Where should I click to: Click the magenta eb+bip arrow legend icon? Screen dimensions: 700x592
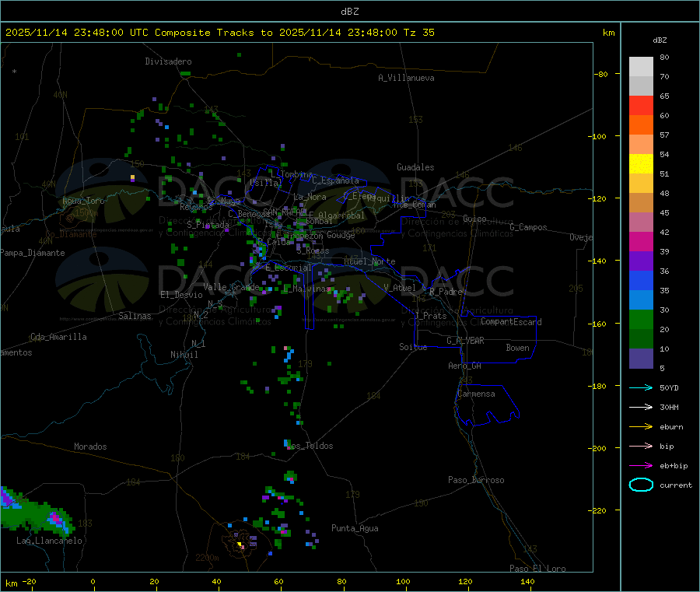641,466
